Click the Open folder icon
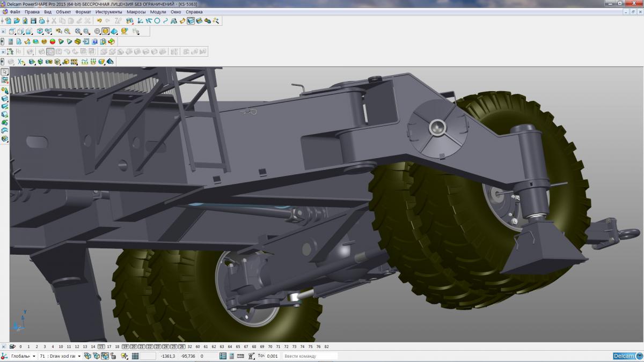This screenshot has height=362, width=644. click(x=17, y=21)
